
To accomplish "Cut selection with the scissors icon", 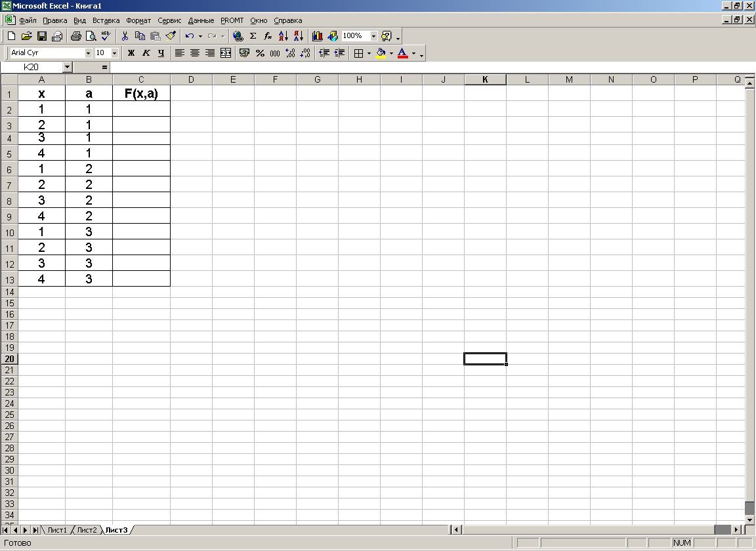I will point(125,36).
